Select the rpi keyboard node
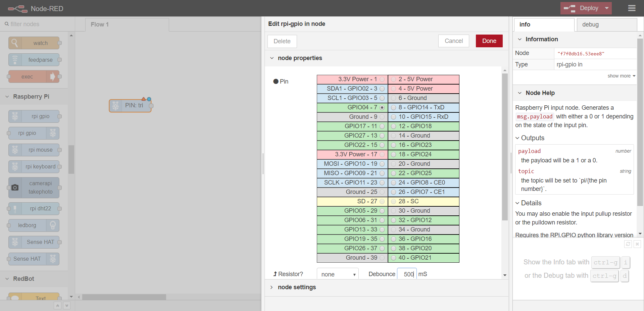 click(34, 167)
